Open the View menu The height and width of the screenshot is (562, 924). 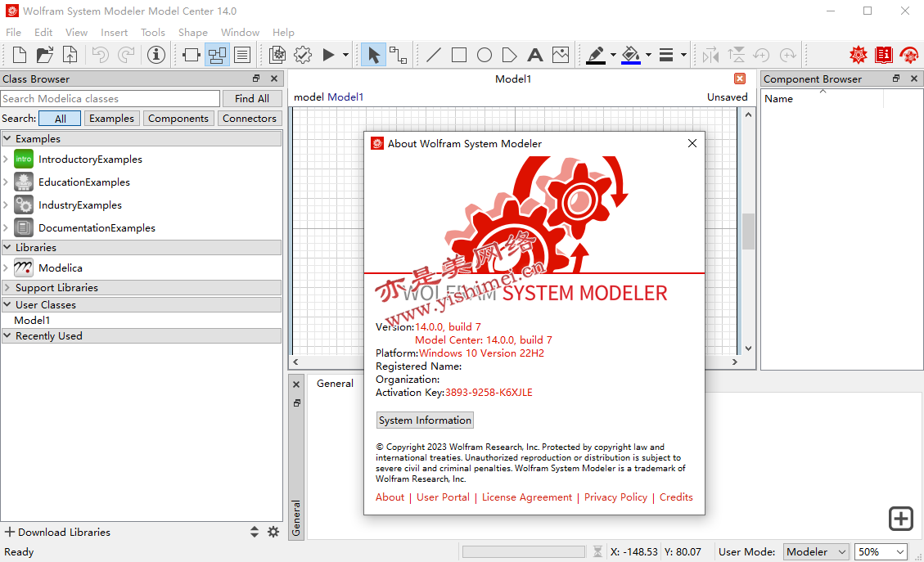(x=77, y=33)
